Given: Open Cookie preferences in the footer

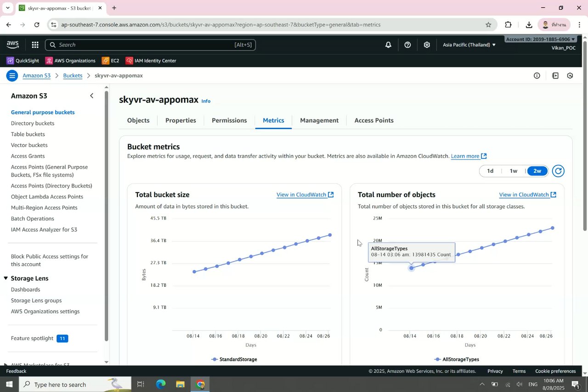Looking at the screenshot, I should tap(555, 371).
